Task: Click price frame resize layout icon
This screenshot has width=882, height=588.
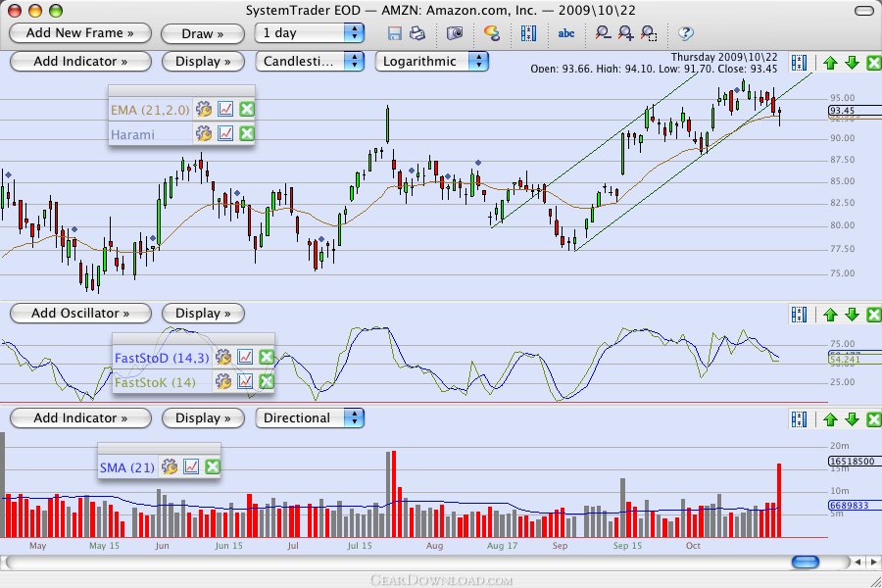Action: click(x=799, y=63)
